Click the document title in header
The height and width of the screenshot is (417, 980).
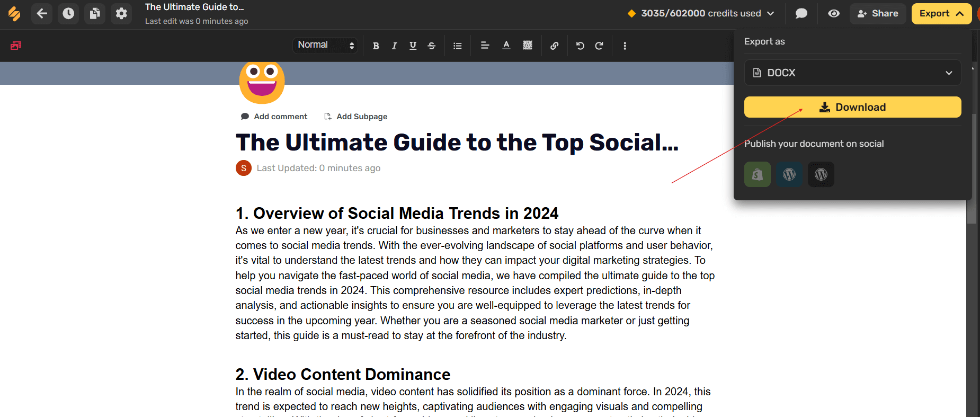point(194,7)
